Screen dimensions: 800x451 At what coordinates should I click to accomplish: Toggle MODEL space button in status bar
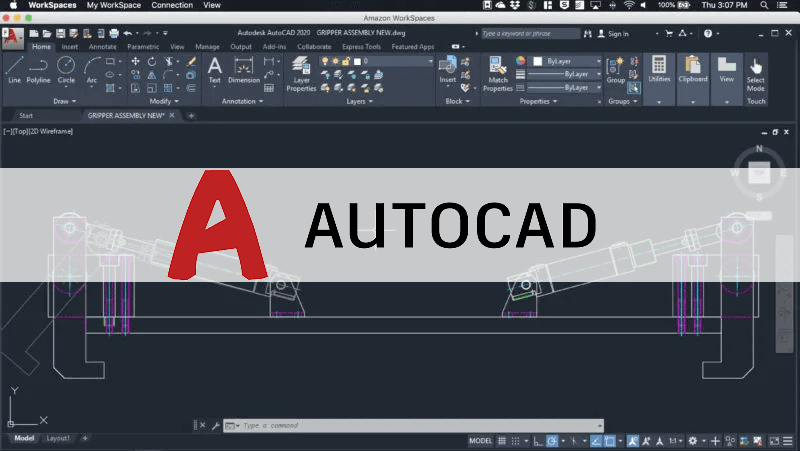click(480, 441)
